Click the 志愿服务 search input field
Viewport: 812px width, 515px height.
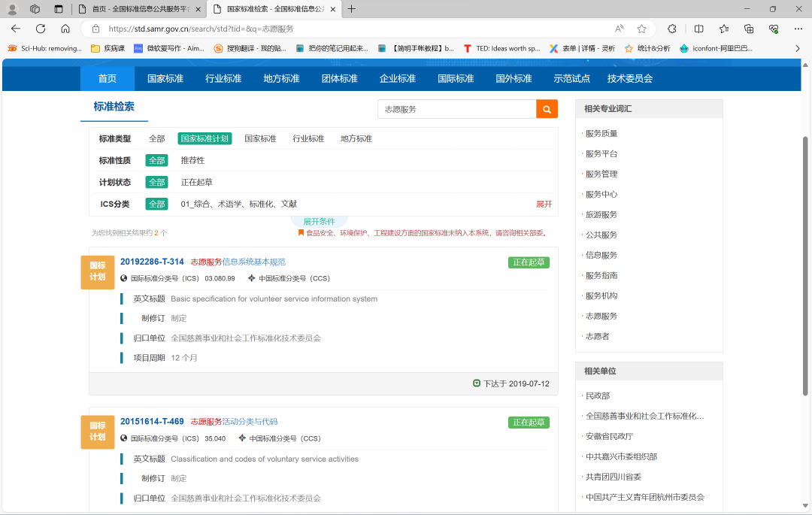tap(456, 109)
